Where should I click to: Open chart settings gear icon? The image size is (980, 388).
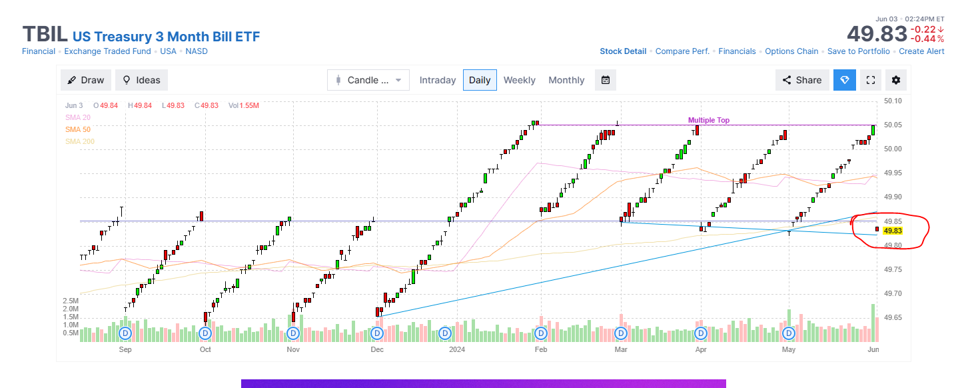(x=896, y=80)
